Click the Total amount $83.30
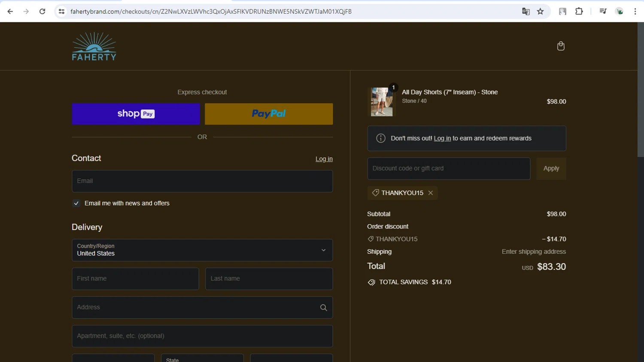Screen dimensions: 644x362 coord(551,267)
